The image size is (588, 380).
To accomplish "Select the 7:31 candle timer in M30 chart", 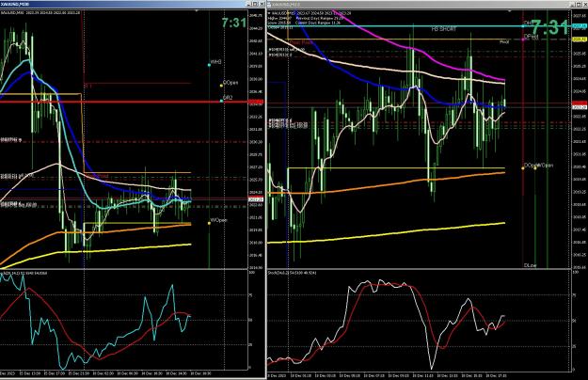I will (x=234, y=23).
